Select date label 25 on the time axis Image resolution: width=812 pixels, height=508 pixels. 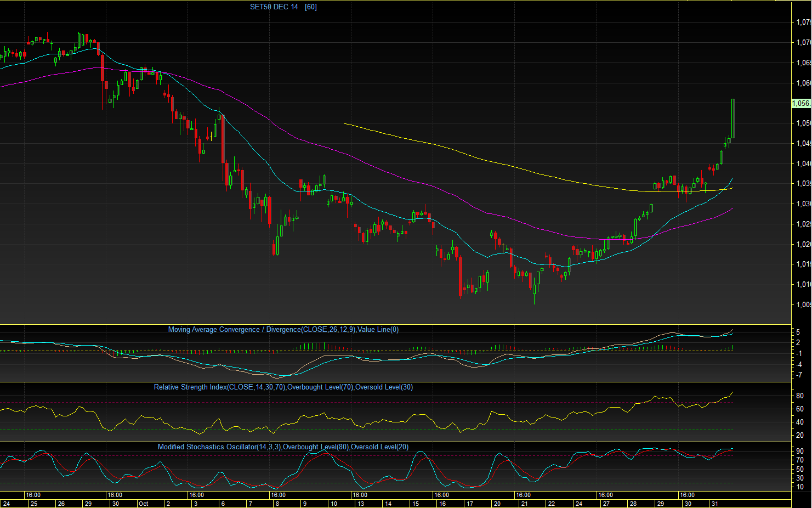point(33,504)
